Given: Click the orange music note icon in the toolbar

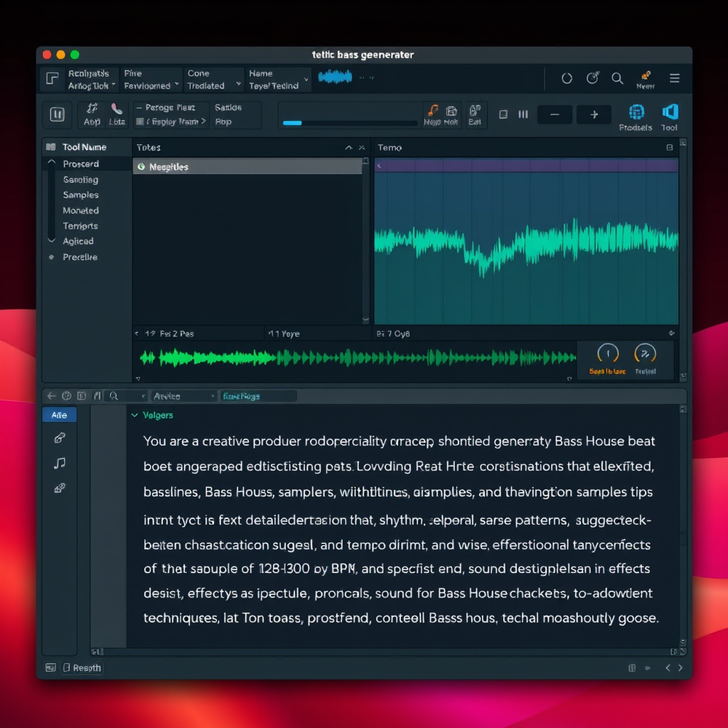Looking at the screenshot, I should point(432,111).
